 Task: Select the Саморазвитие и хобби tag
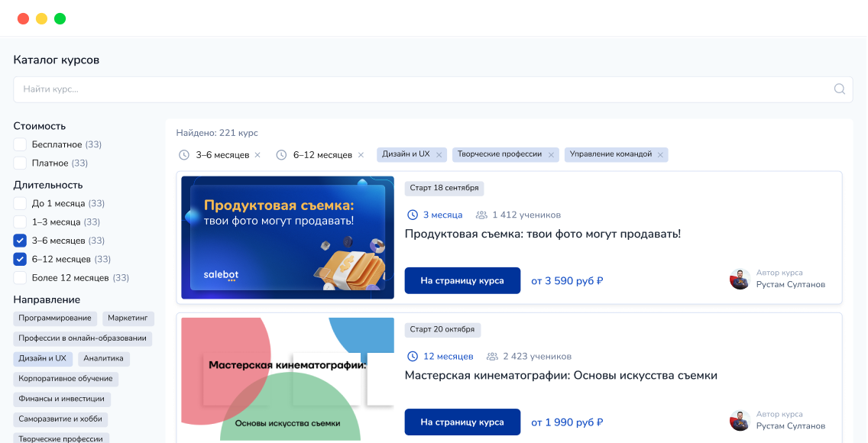[60, 419]
